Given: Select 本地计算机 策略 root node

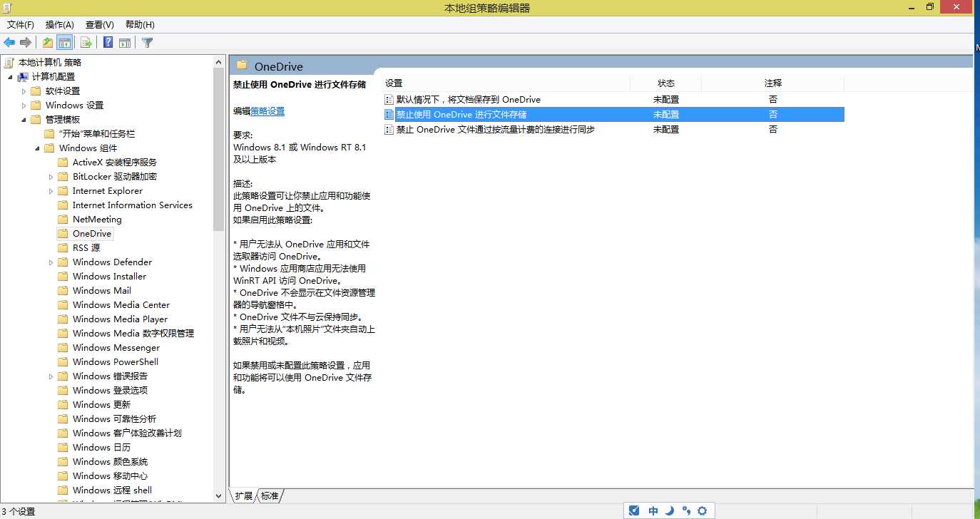Looking at the screenshot, I should [50, 63].
